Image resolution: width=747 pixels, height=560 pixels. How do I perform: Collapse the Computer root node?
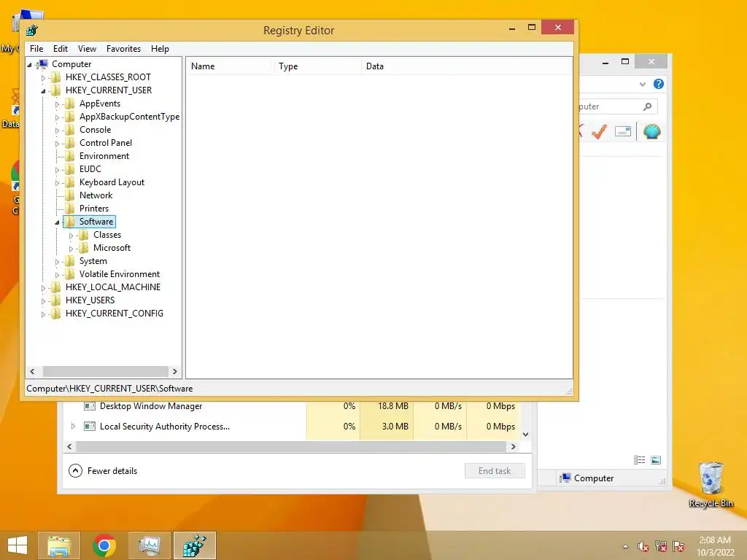pos(29,65)
